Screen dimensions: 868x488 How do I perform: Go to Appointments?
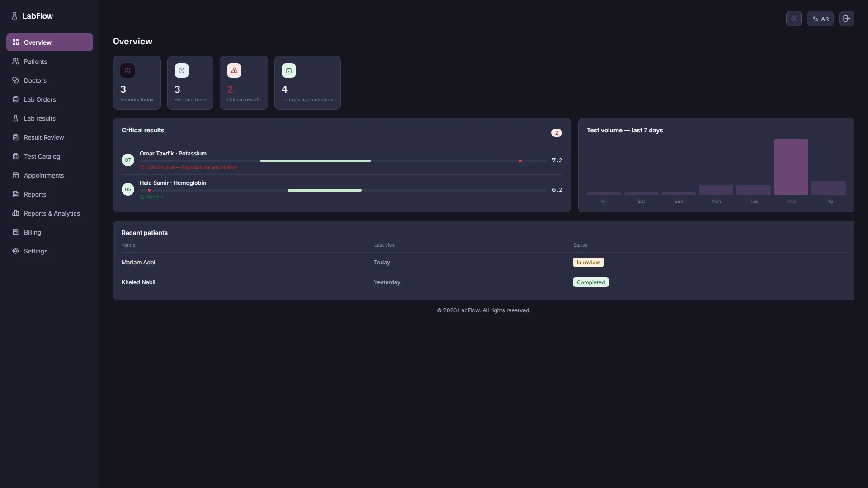[50, 175]
